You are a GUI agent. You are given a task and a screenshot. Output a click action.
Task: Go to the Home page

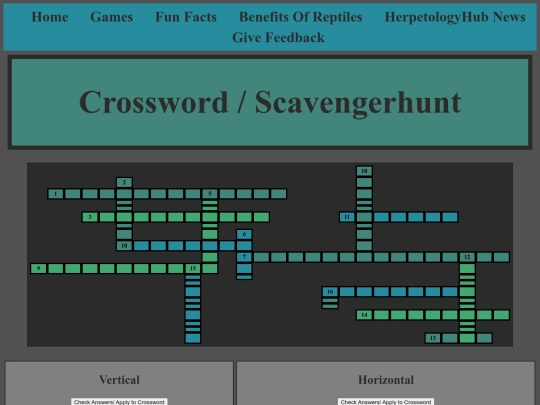click(x=50, y=17)
